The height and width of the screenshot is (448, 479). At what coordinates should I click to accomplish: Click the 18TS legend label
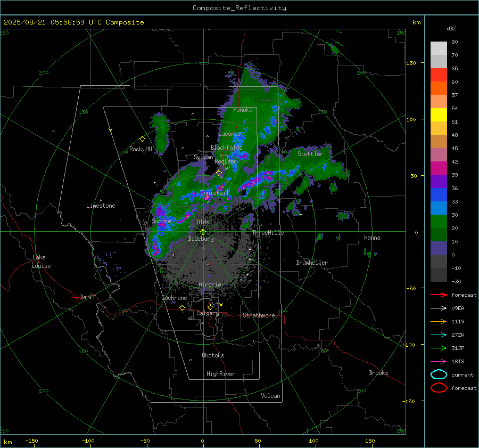[x=458, y=362]
